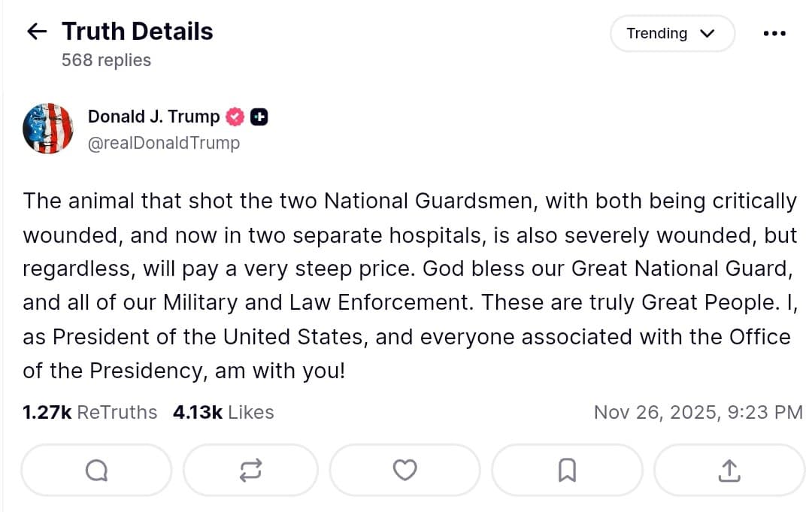Click the verified badge next to Trump's name

pyautogui.click(x=235, y=117)
